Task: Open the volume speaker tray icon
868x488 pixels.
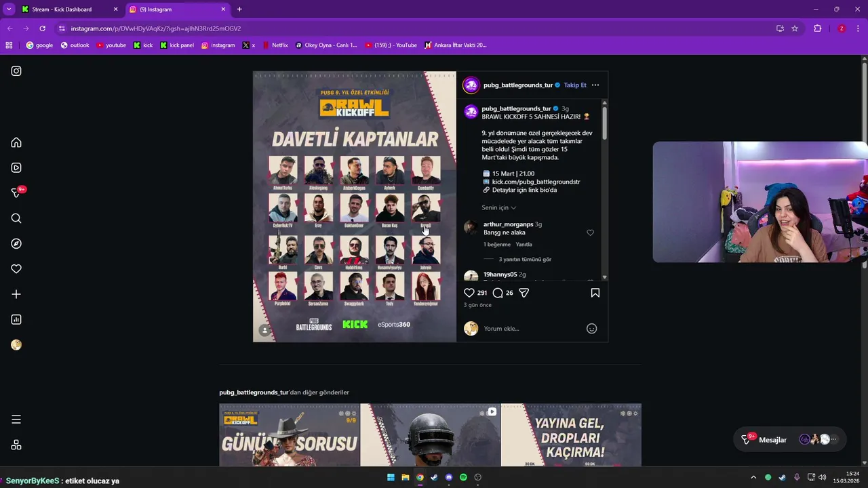Action: coord(822,477)
